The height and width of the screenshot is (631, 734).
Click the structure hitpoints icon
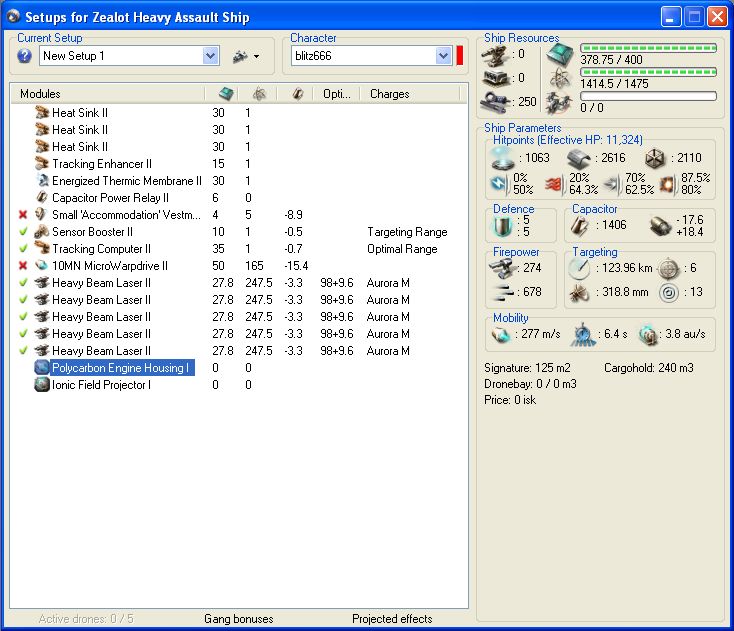point(656,157)
